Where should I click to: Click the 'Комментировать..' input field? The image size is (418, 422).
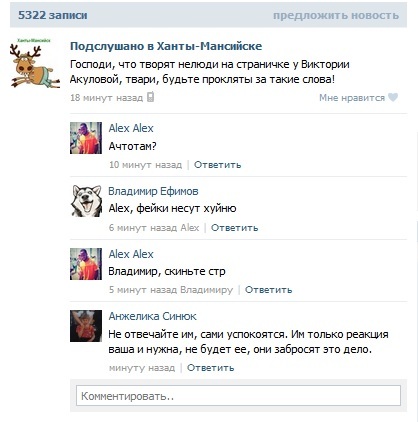coord(238,396)
